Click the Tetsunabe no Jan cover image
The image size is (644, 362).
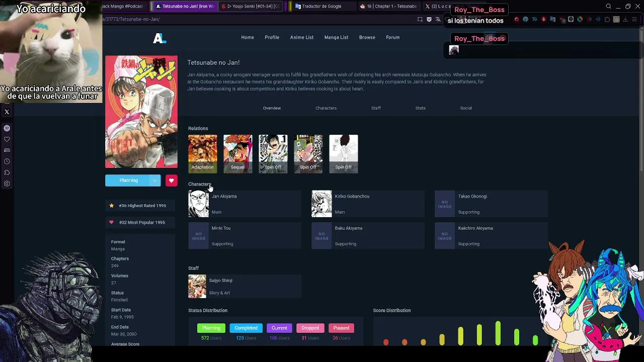(141, 112)
